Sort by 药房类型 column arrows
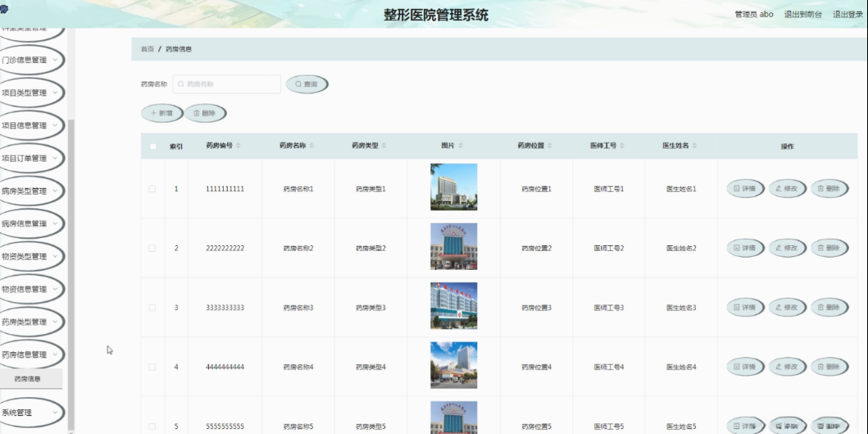The image size is (868, 434). coord(384,146)
